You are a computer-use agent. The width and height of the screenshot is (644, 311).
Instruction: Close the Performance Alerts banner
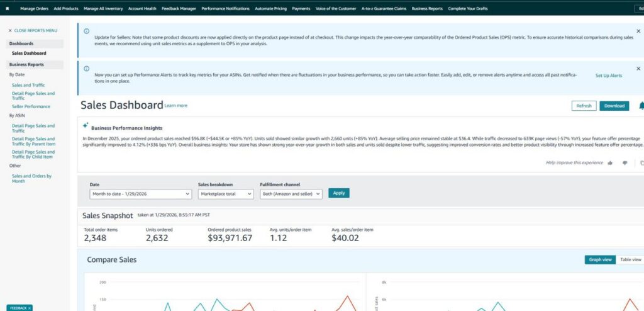click(x=638, y=68)
